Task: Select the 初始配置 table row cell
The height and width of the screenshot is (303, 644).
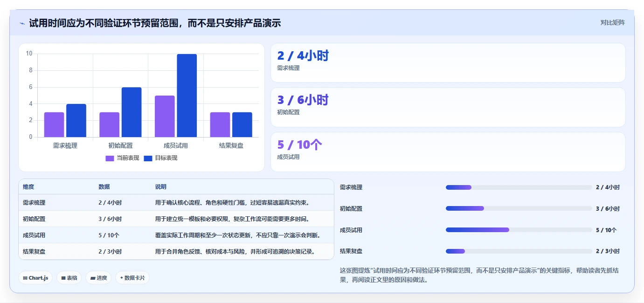Action: click(34, 219)
